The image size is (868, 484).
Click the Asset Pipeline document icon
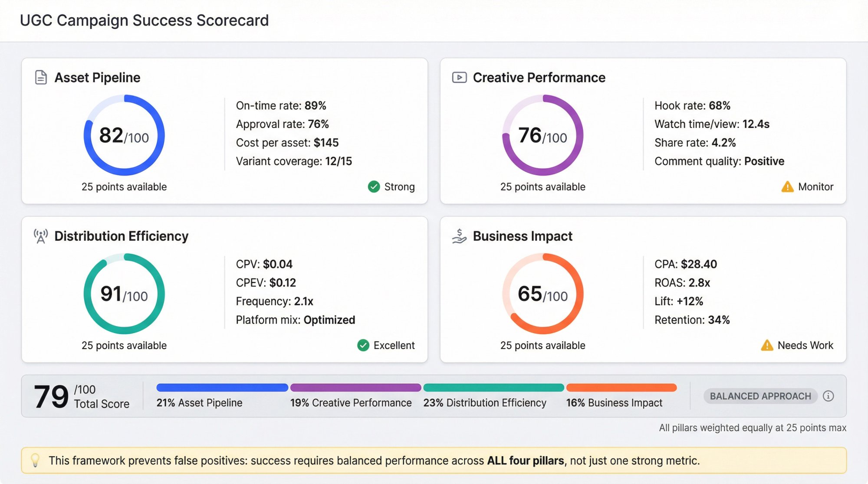click(40, 77)
